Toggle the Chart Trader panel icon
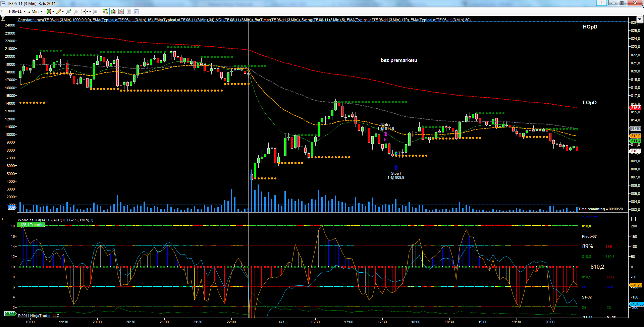 105,11
